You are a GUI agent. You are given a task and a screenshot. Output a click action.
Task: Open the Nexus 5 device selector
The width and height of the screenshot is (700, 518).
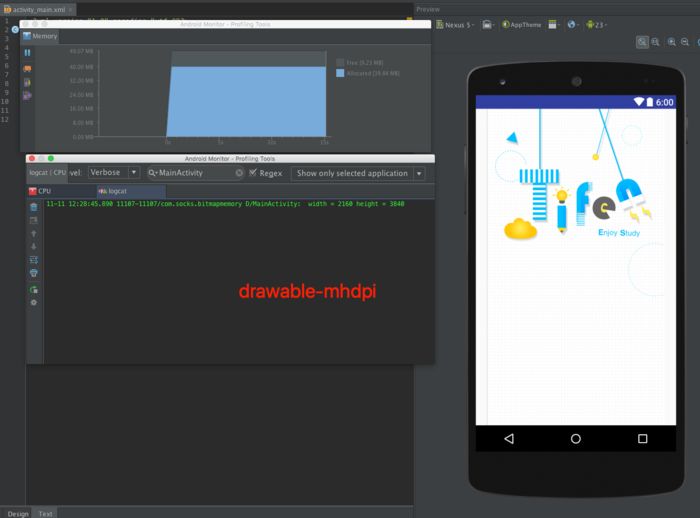[455, 25]
